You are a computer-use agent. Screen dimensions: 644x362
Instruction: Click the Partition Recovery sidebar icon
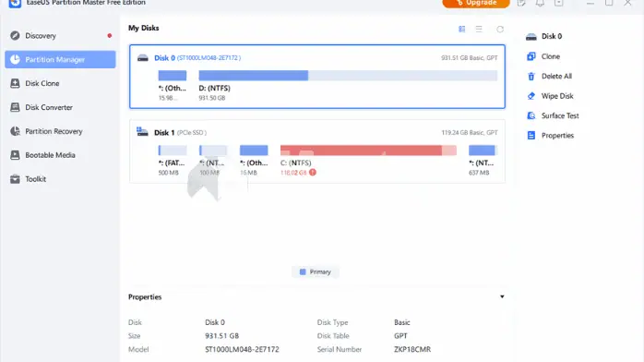pos(15,131)
